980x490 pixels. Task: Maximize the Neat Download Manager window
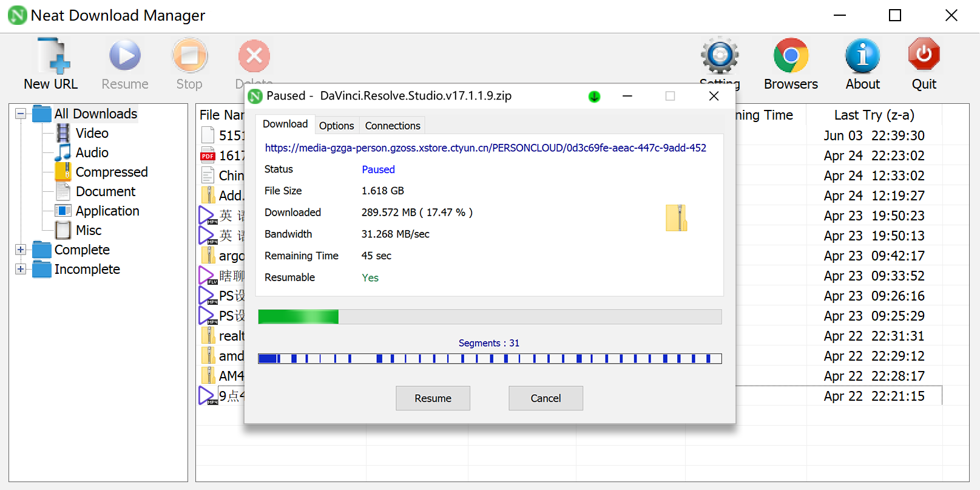coord(895,15)
